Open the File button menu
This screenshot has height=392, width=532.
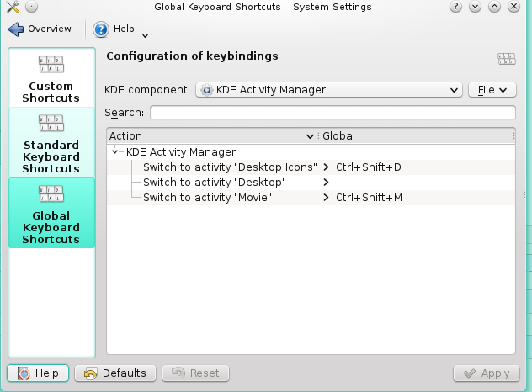492,90
